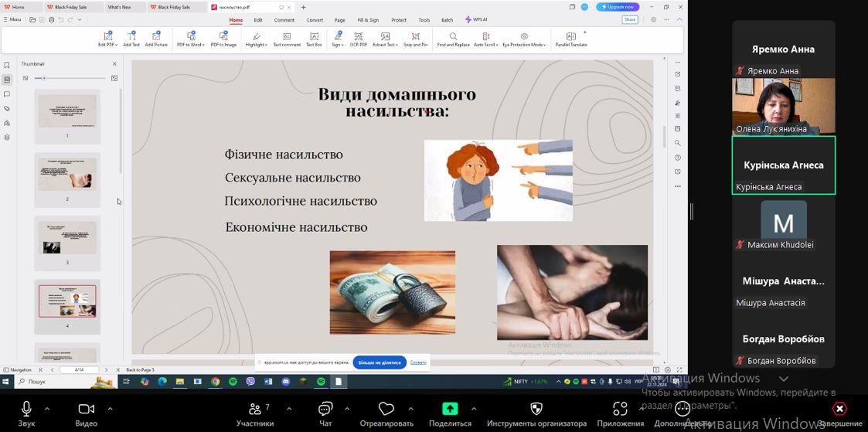868x432 pixels.
Task: Start Auto Scroll
Action: (x=485, y=39)
